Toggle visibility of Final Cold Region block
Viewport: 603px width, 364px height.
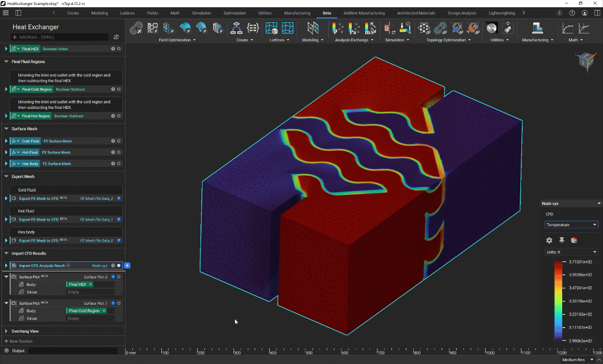click(x=119, y=89)
